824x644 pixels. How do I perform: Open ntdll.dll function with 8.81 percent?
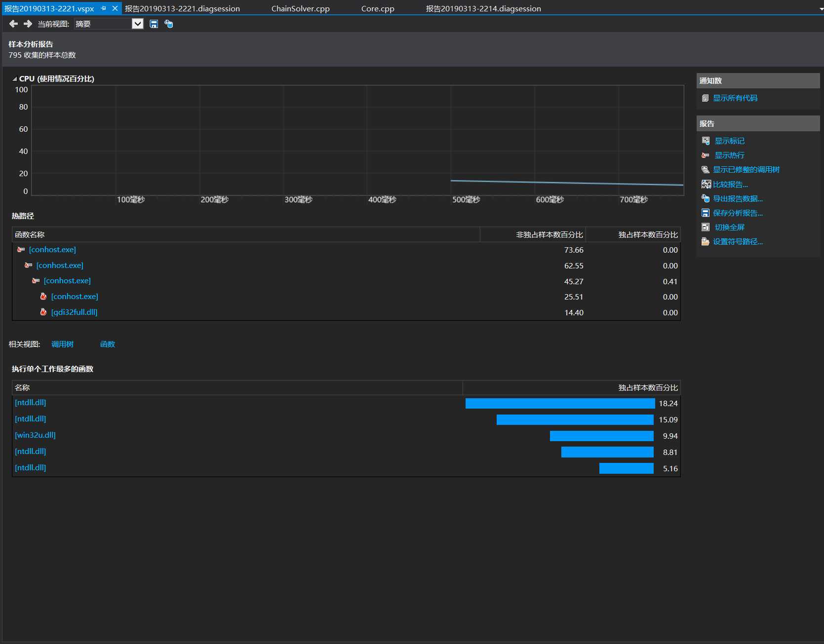point(31,452)
